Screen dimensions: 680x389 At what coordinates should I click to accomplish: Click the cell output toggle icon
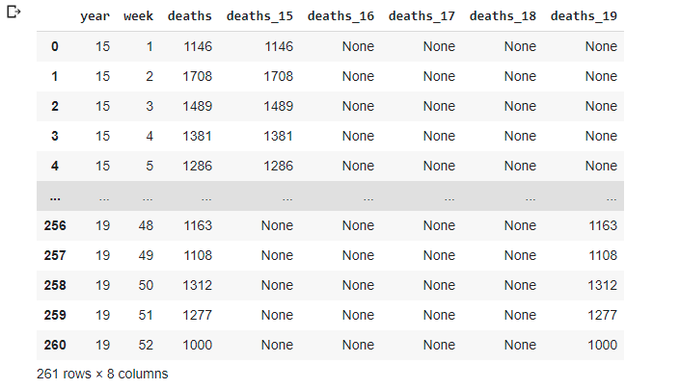pos(13,12)
